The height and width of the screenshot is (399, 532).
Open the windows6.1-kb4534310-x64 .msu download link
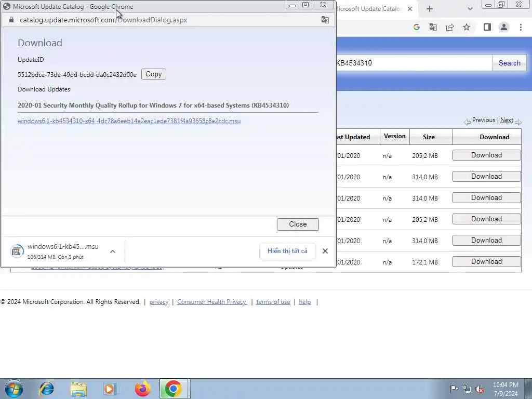tap(129, 121)
